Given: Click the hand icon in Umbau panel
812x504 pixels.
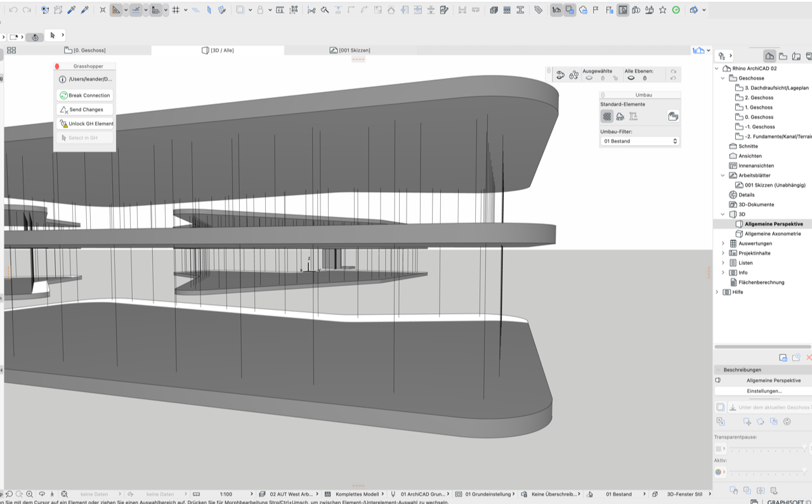Looking at the screenshot, I should [673, 116].
